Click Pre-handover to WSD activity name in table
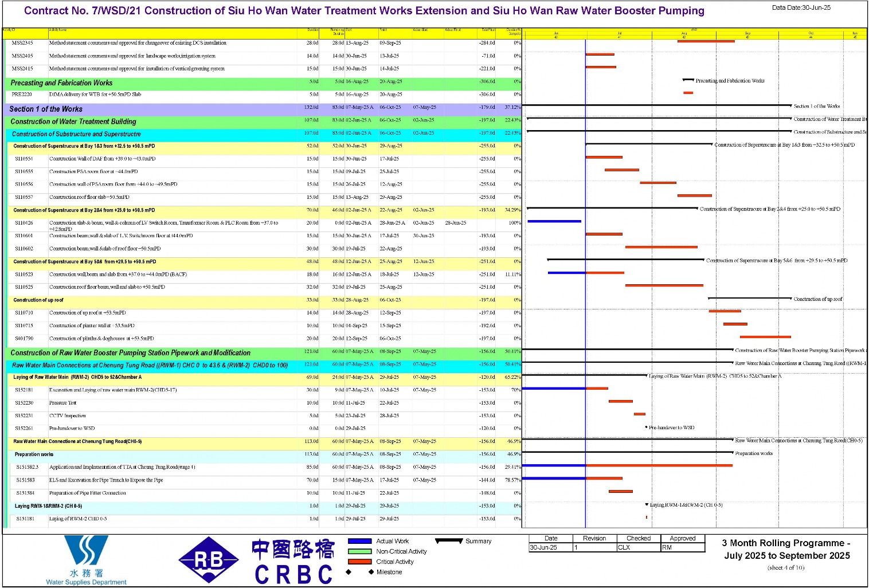 [x=72, y=429]
